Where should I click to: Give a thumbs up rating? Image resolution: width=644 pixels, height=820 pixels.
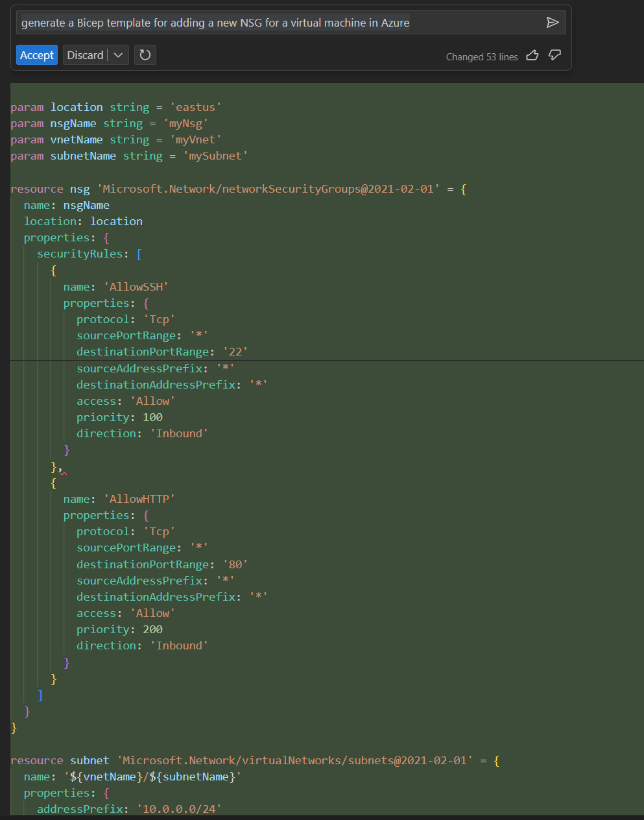pos(532,55)
